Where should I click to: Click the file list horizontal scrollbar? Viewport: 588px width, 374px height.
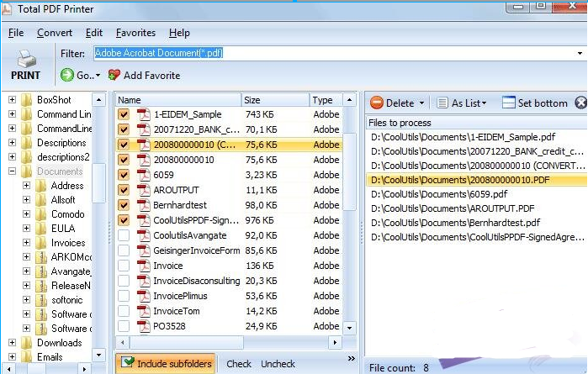227,343
